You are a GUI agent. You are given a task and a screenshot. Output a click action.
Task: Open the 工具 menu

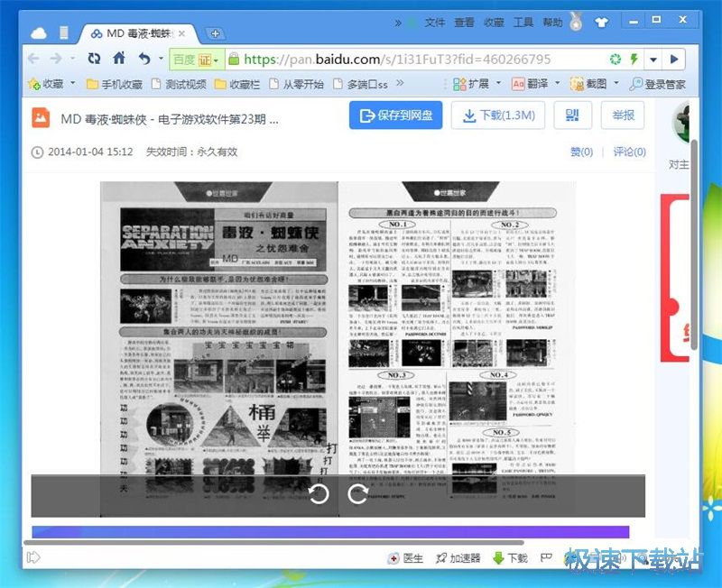coord(523,23)
